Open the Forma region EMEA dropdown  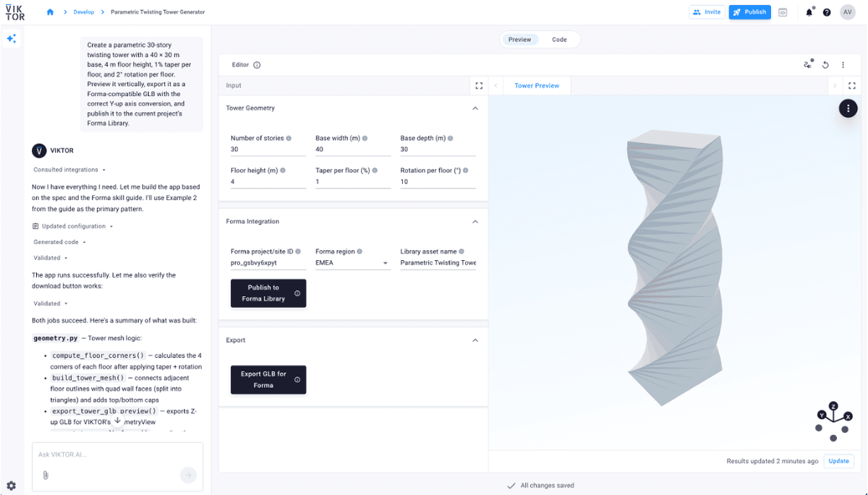(x=353, y=263)
